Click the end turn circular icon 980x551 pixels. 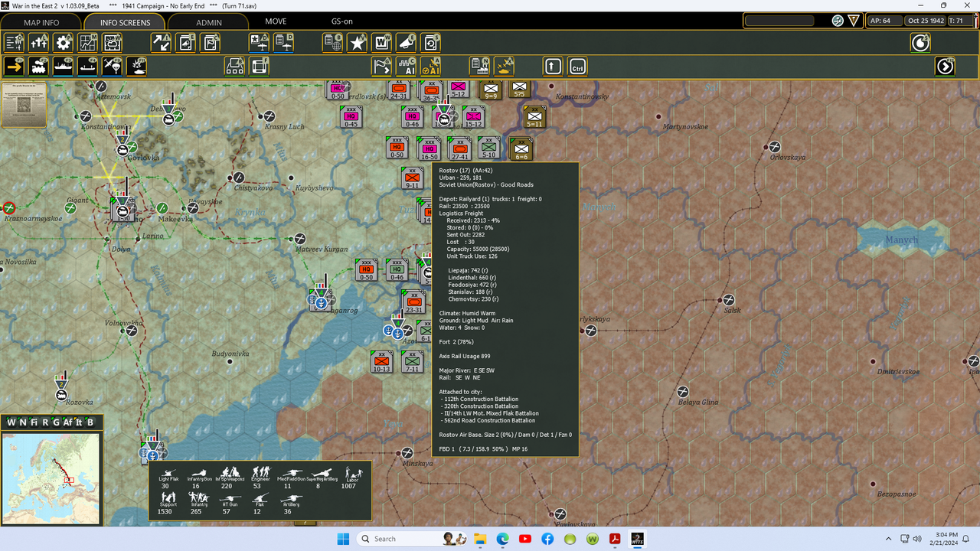(x=920, y=43)
